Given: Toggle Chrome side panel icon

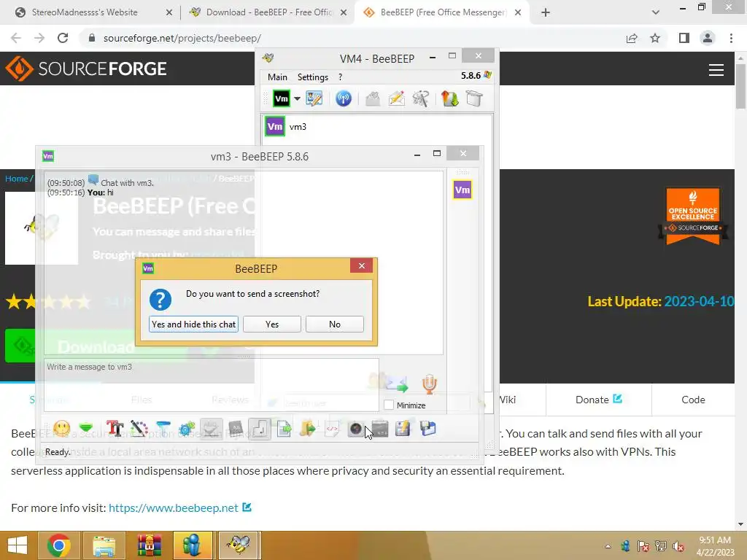Looking at the screenshot, I should coord(684,38).
